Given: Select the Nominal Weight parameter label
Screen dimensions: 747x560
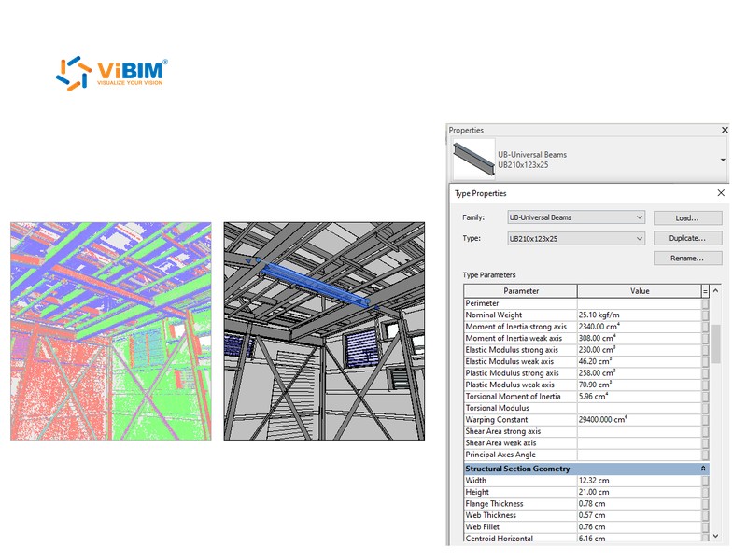Looking at the screenshot, I should tap(494, 315).
